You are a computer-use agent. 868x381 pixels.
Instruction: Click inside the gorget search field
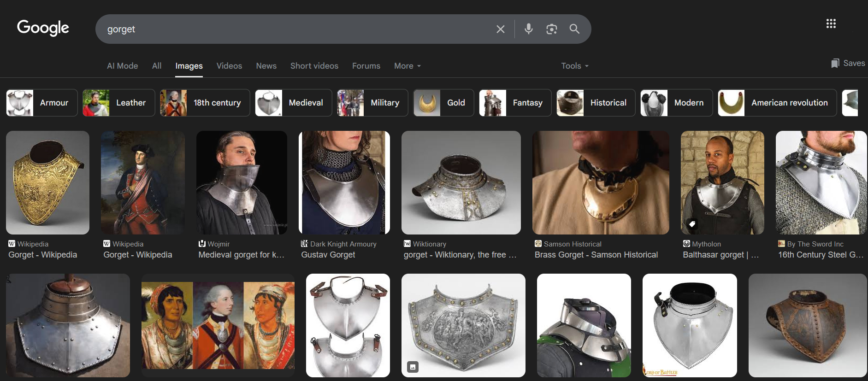(x=295, y=29)
